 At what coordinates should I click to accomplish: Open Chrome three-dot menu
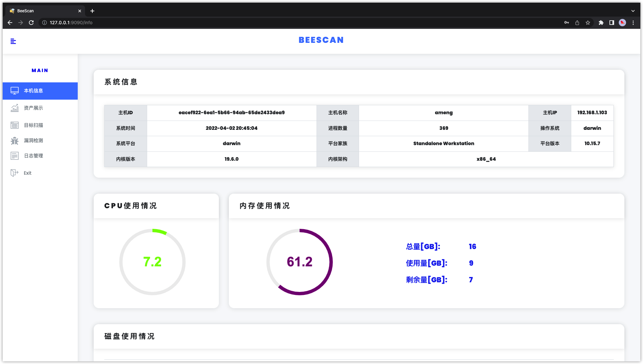click(x=633, y=23)
